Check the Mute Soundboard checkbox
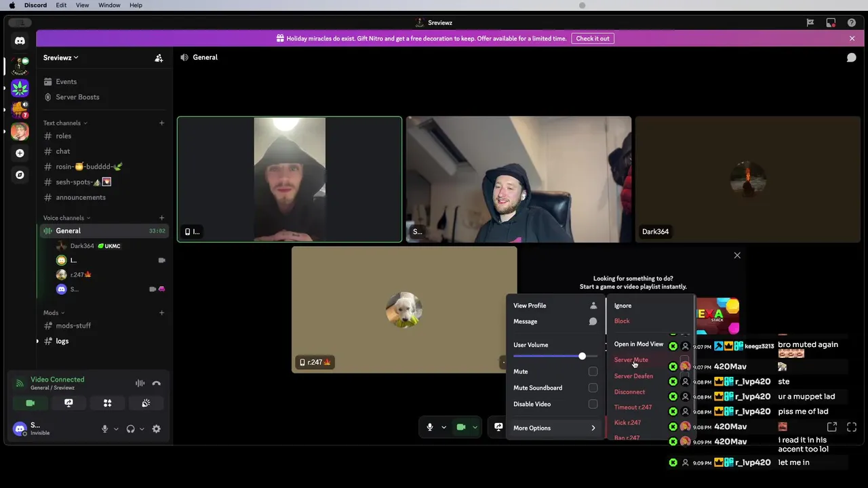Screen dimensions: 868x488 (x=593, y=388)
